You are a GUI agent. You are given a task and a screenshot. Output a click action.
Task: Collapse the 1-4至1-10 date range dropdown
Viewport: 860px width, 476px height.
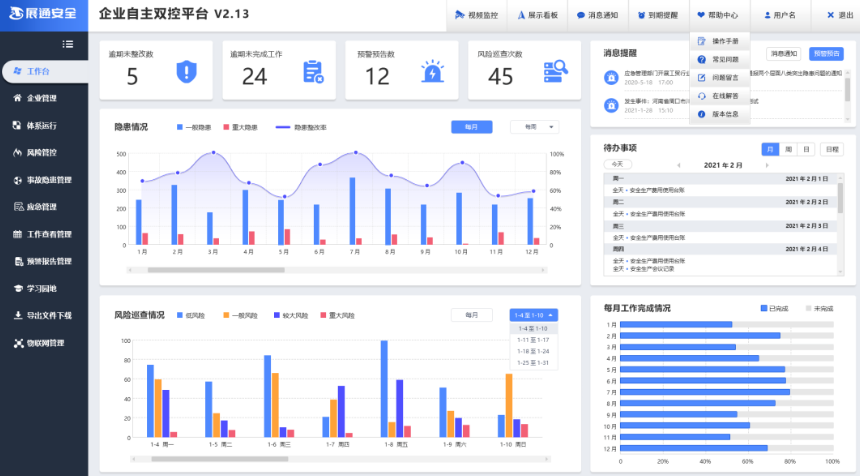coord(534,315)
